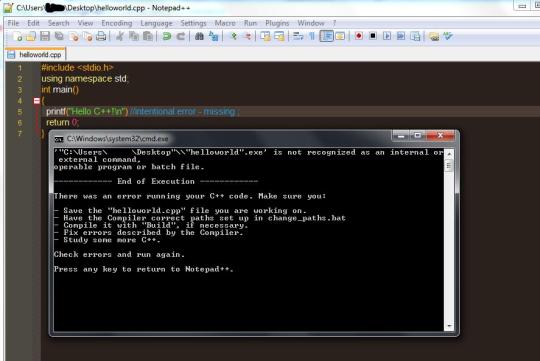Toggle the highlighted indent guide icon
540x361 pixels.
click(x=326, y=36)
